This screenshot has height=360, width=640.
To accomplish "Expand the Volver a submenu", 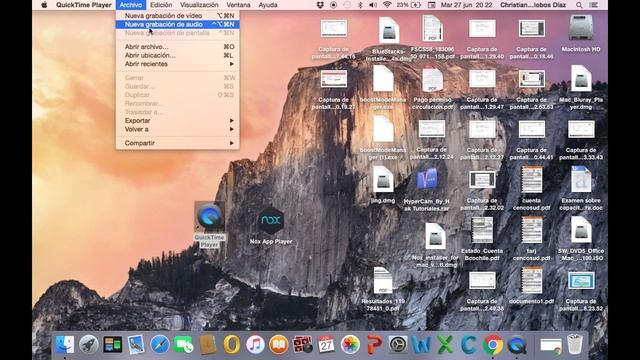I will (178, 129).
